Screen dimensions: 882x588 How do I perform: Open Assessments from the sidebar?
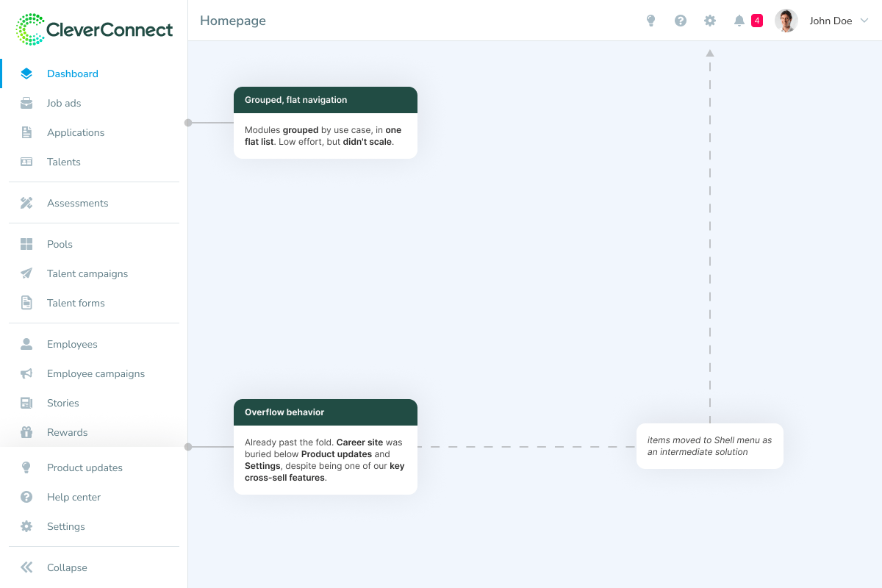[x=94, y=203]
